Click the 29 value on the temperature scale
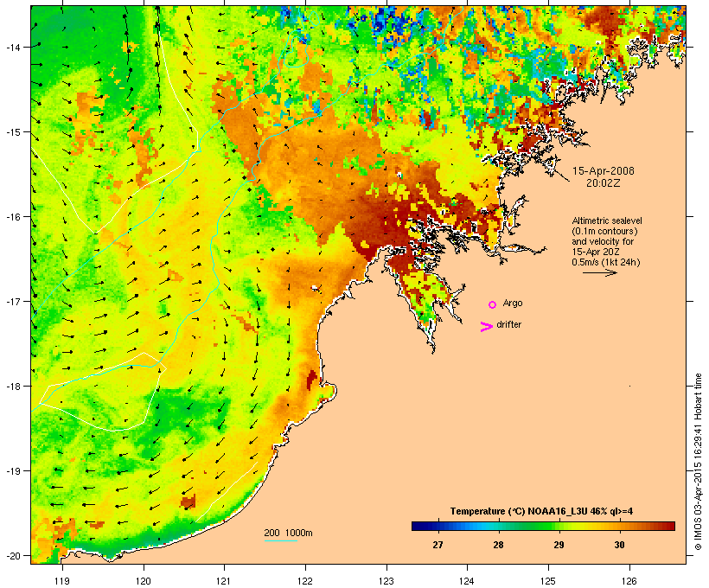The height and width of the screenshot is (588, 709). tap(559, 545)
